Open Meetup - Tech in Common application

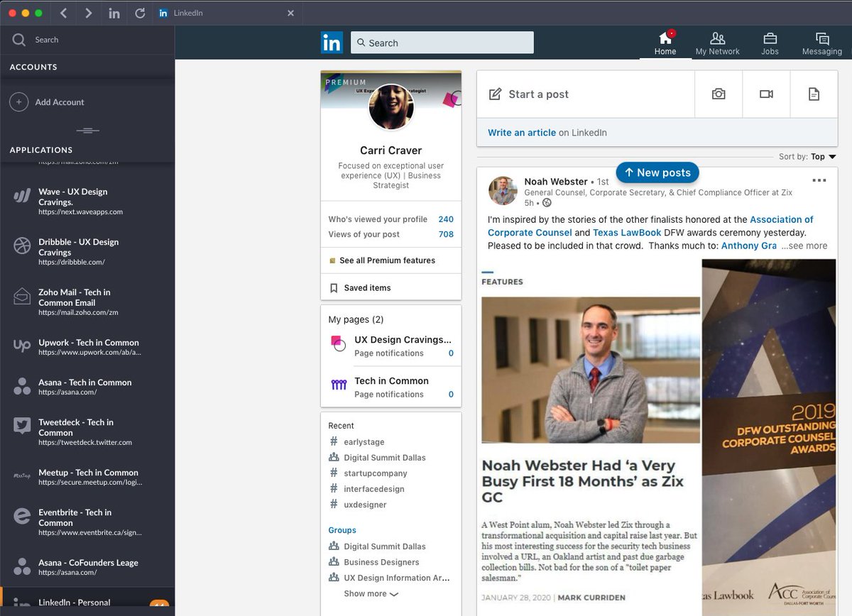click(87, 477)
